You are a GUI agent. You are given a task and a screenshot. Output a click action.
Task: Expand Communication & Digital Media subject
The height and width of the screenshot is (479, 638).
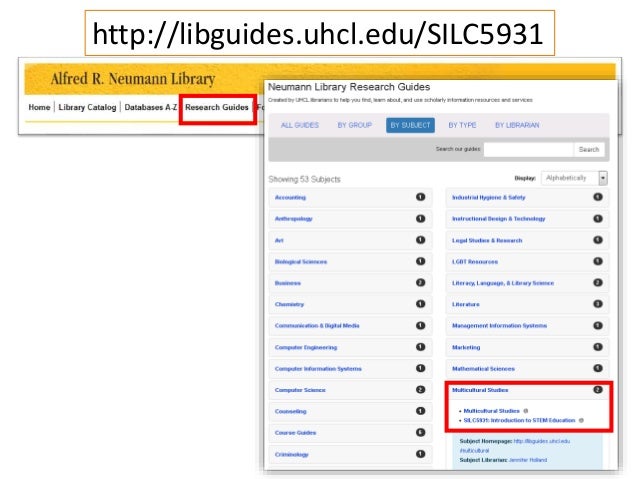350,326
